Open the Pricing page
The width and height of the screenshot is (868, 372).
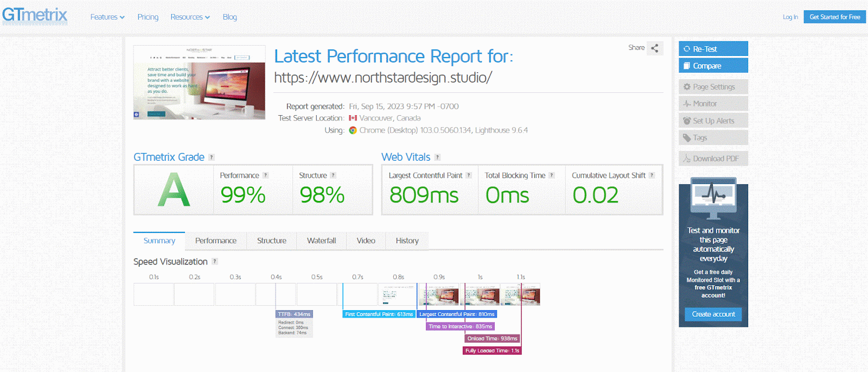coord(148,17)
